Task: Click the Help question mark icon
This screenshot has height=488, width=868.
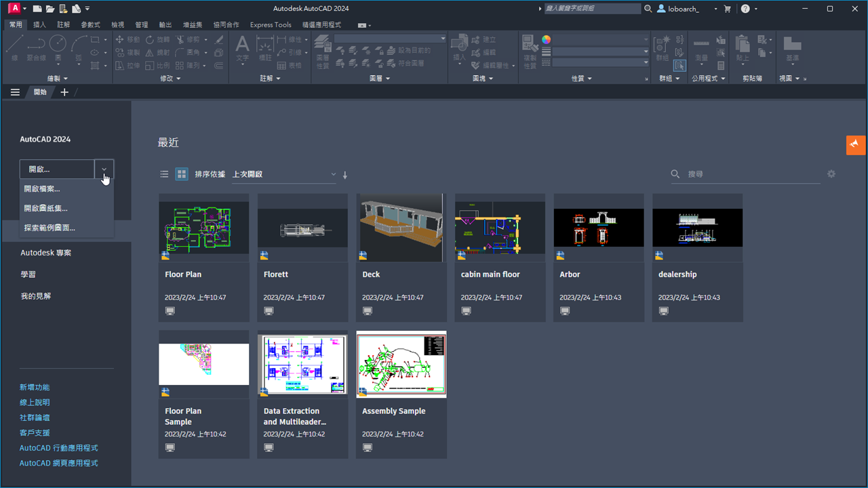Action: pyautogui.click(x=745, y=9)
